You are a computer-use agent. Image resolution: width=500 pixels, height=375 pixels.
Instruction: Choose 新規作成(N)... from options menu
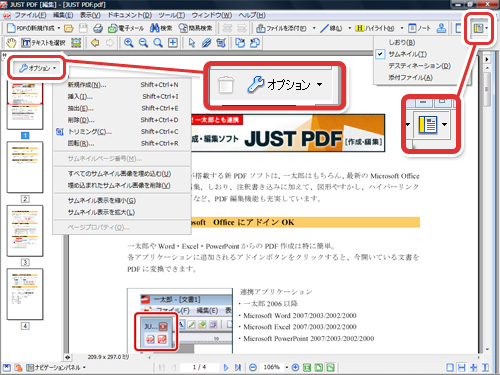pyautogui.click(x=122, y=85)
